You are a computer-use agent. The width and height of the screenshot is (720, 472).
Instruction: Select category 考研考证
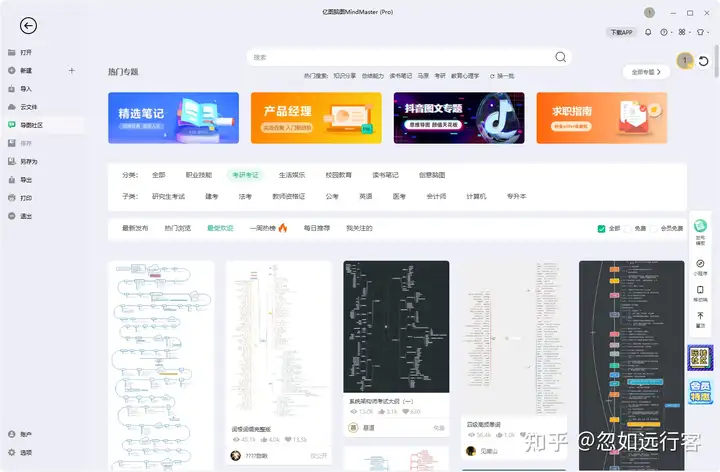(245, 175)
